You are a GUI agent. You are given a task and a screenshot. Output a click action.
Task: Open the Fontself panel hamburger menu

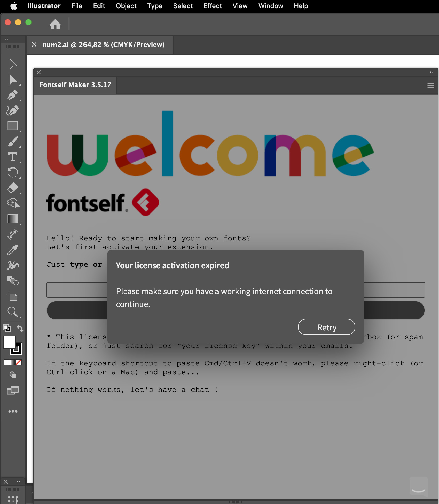(x=430, y=85)
